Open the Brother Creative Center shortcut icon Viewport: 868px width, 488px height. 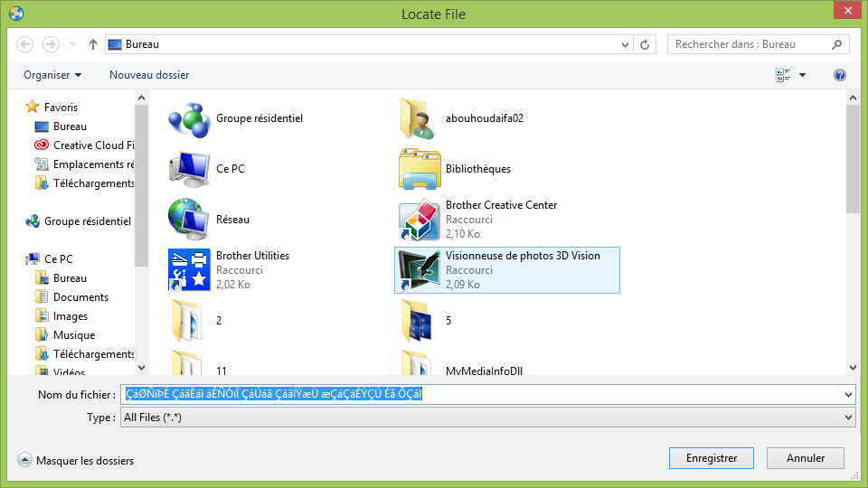420,220
